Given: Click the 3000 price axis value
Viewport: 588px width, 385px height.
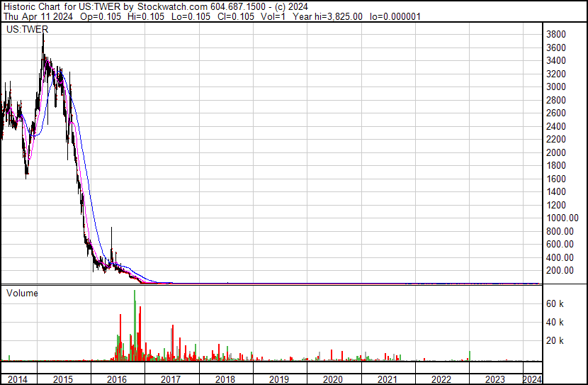Looking at the screenshot, I should (x=555, y=87).
